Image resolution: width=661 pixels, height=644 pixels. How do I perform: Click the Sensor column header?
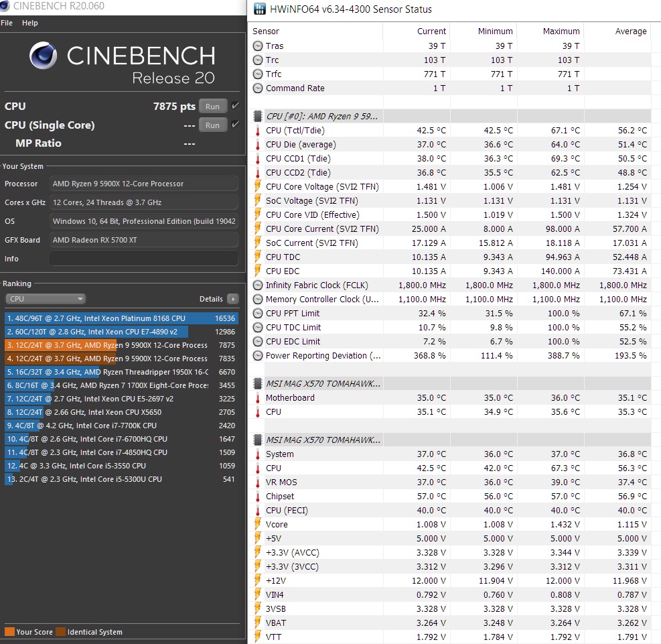pyautogui.click(x=266, y=31)
